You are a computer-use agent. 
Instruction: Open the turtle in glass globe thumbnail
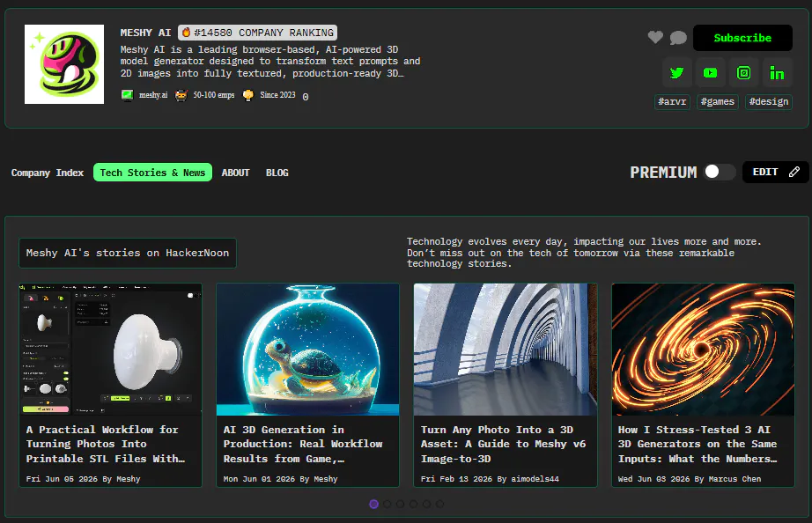tap(307, 349)
